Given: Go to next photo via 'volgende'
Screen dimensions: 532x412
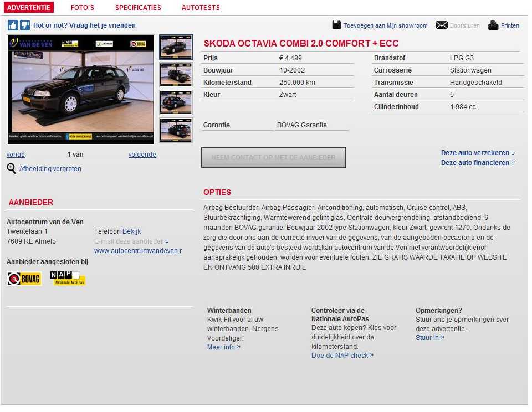Looking at the screenshot, I should pos(142,154).
